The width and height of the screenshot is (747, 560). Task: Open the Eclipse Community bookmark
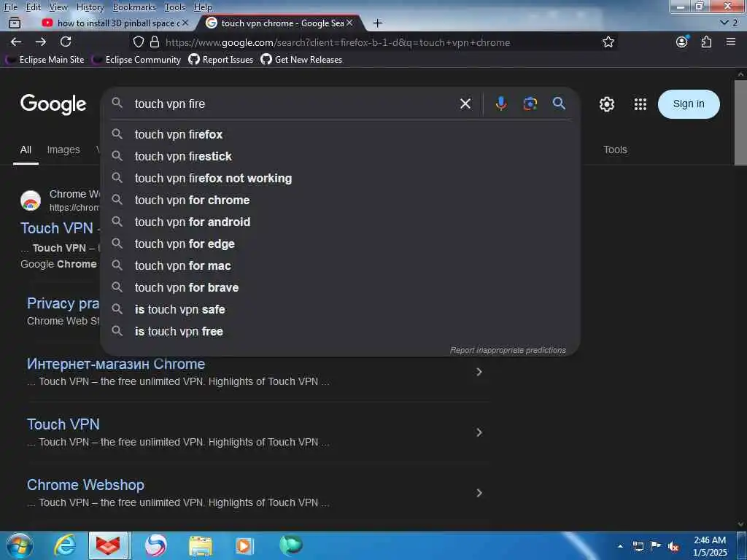[136, 60]
